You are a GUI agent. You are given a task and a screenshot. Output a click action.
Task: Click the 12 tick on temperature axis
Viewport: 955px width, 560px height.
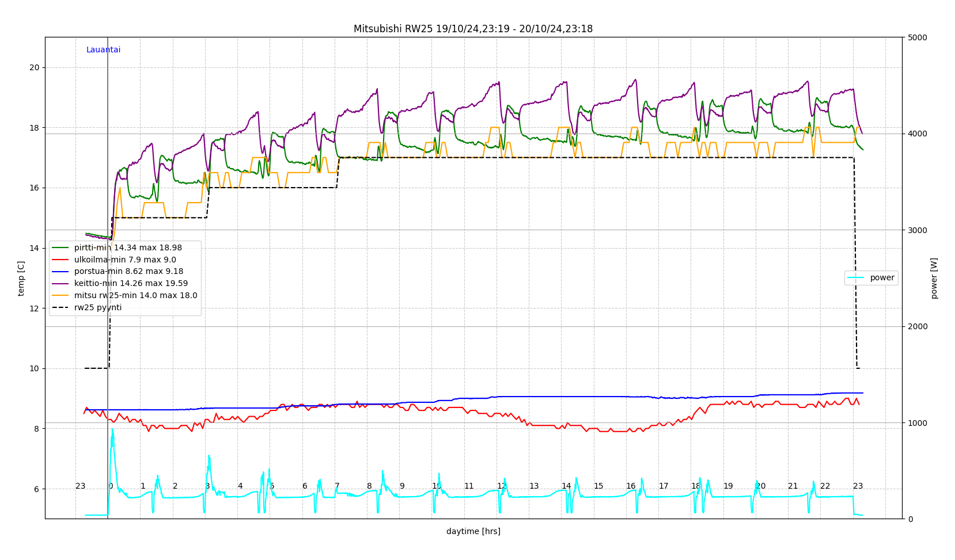click(35, 308)
